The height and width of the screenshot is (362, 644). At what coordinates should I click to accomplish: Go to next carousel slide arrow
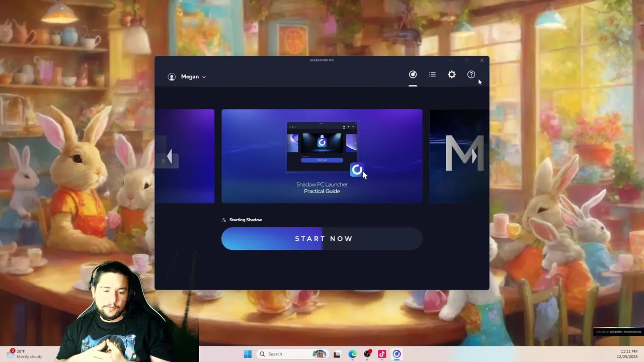coord(474,156)
